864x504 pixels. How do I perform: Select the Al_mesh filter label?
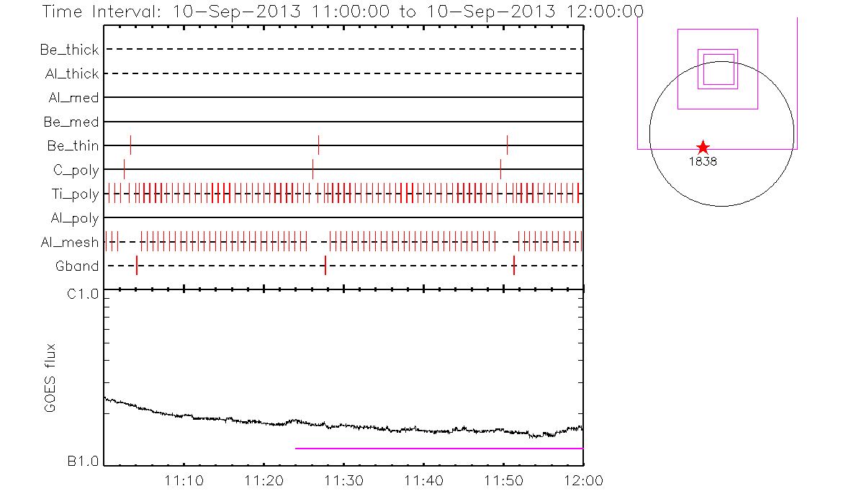click(70, 242)
